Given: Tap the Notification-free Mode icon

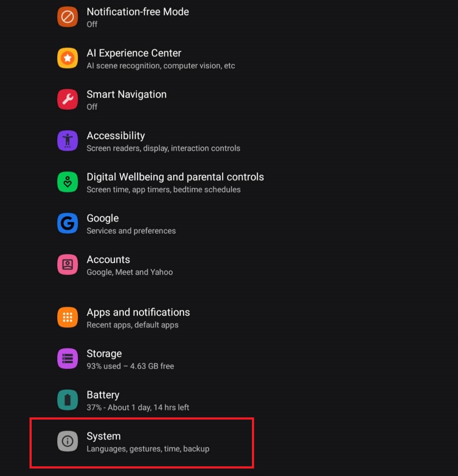Looking at the screenshot, I should click(67, 17).
